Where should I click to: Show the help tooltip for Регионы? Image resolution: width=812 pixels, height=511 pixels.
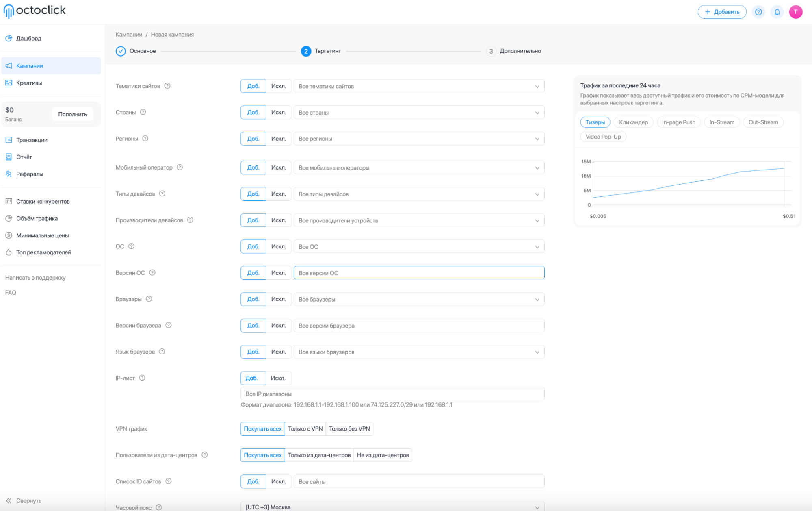(x=145, y=139)
